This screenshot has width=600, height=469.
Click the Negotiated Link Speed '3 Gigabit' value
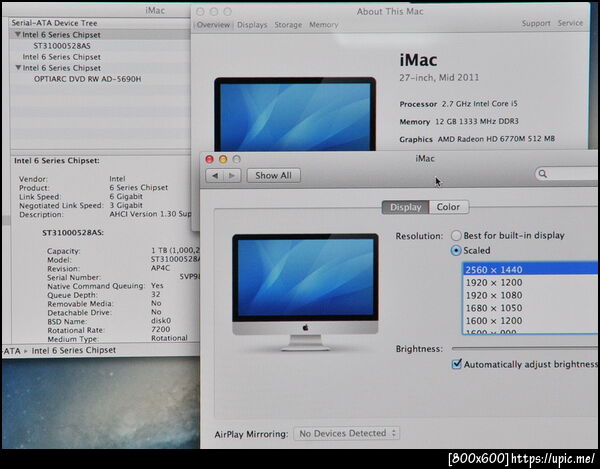click(126, 205)
